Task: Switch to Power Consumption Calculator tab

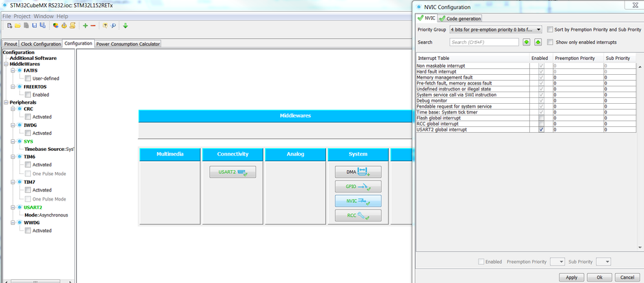Action: (128, 44)
